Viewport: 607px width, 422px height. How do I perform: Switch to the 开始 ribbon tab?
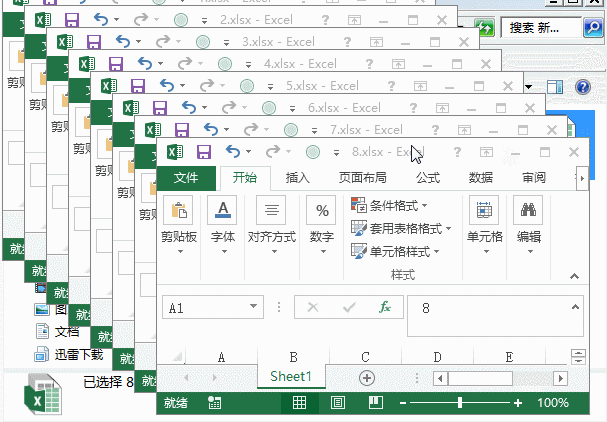tap(245, 178)
